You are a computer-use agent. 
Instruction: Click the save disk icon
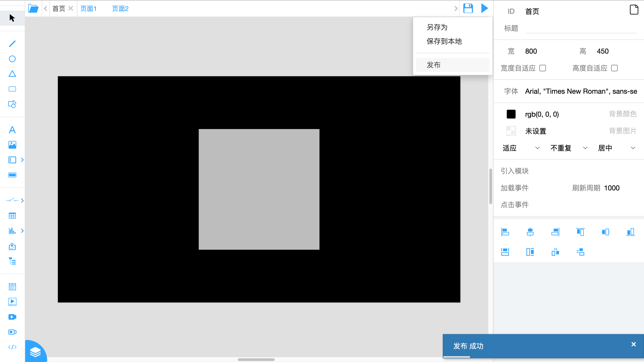[x=468, y=9]
